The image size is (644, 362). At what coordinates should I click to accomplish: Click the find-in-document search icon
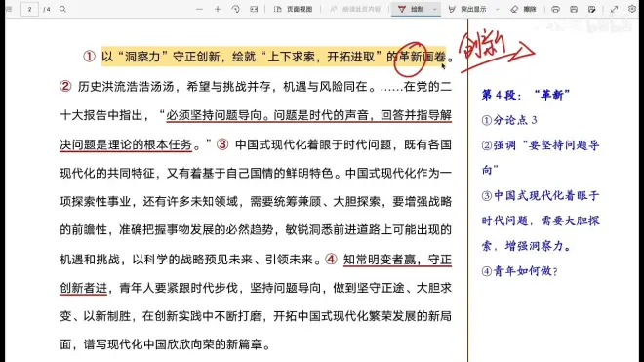(62, 9)
